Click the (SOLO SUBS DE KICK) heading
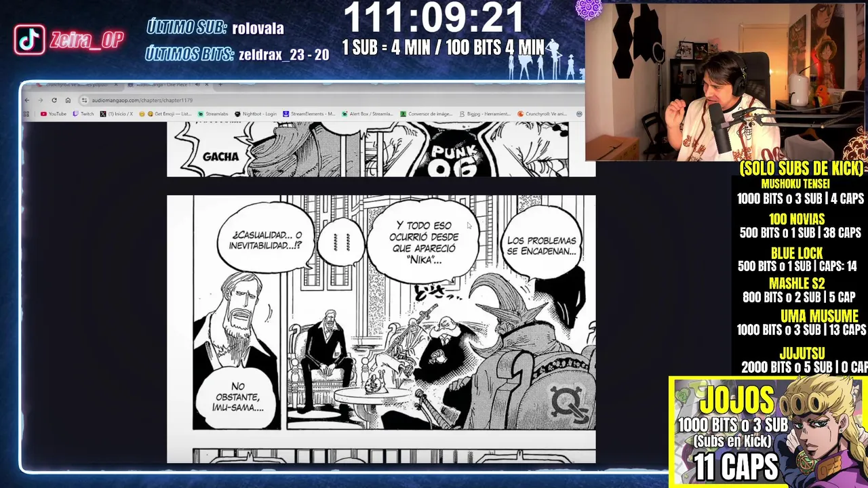 coord(802,169)
